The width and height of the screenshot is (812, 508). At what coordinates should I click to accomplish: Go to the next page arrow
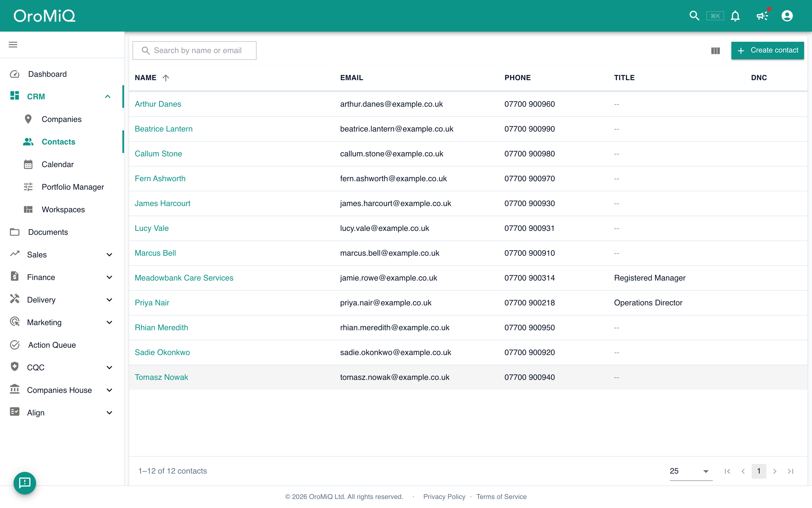775,471
